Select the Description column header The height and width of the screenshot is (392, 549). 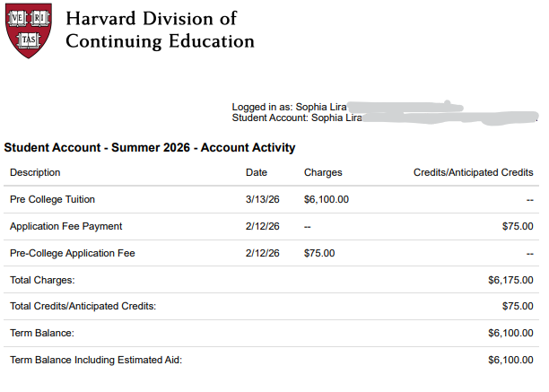coord(35,172)
